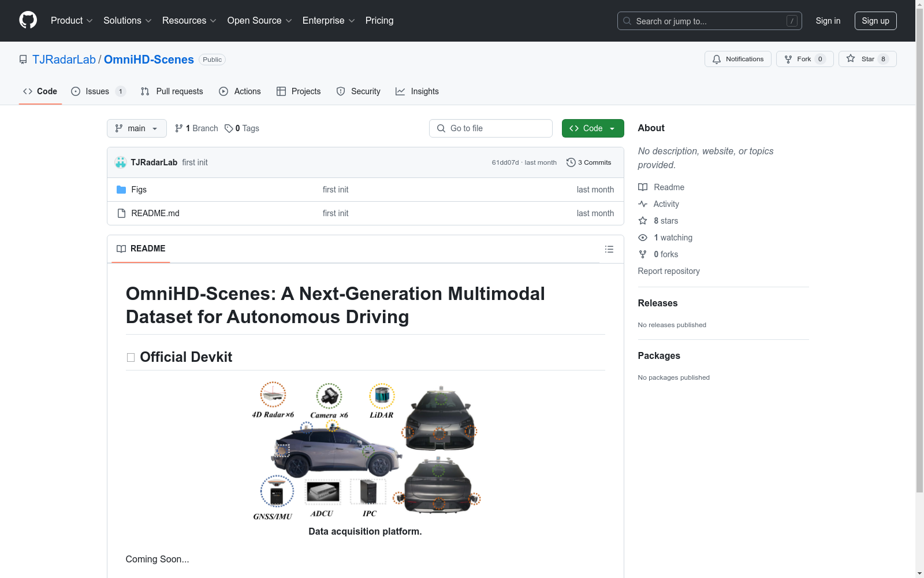Viewport: 924px width, 578px height.
Task: Open the Pricing page
Action: pos(379,21)
